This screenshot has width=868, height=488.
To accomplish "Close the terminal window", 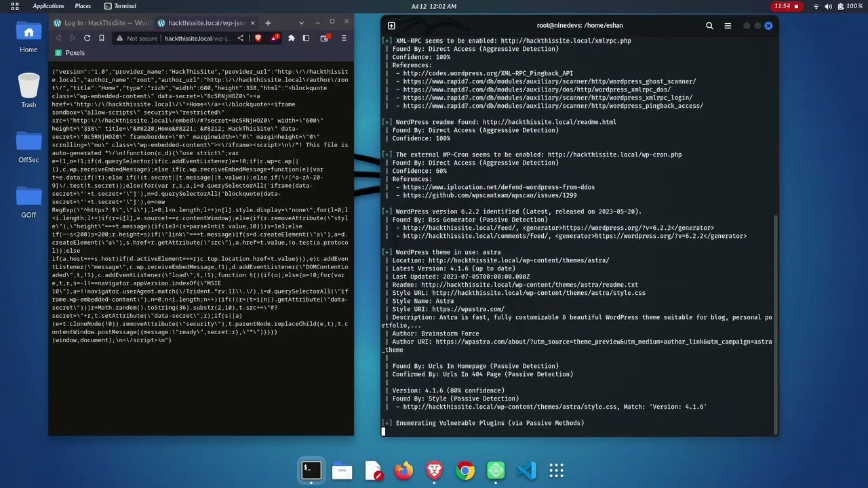I will coord(768,26).
